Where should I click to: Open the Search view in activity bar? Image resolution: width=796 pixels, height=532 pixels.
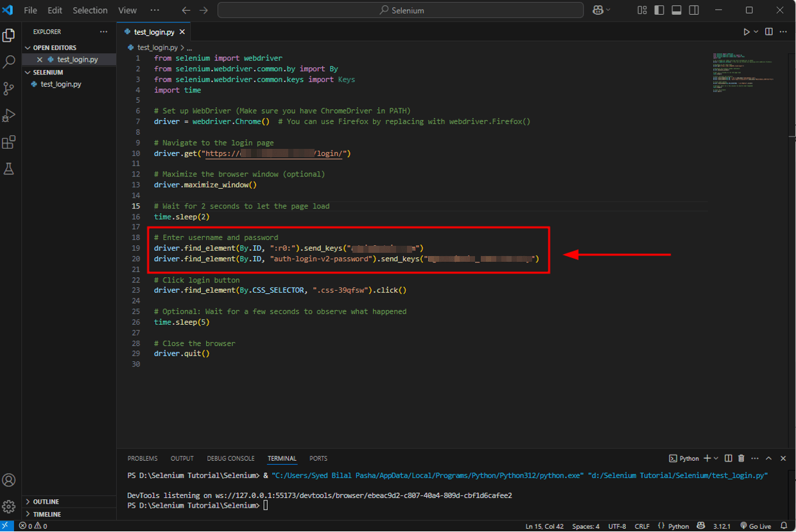(x=9, y=62)
